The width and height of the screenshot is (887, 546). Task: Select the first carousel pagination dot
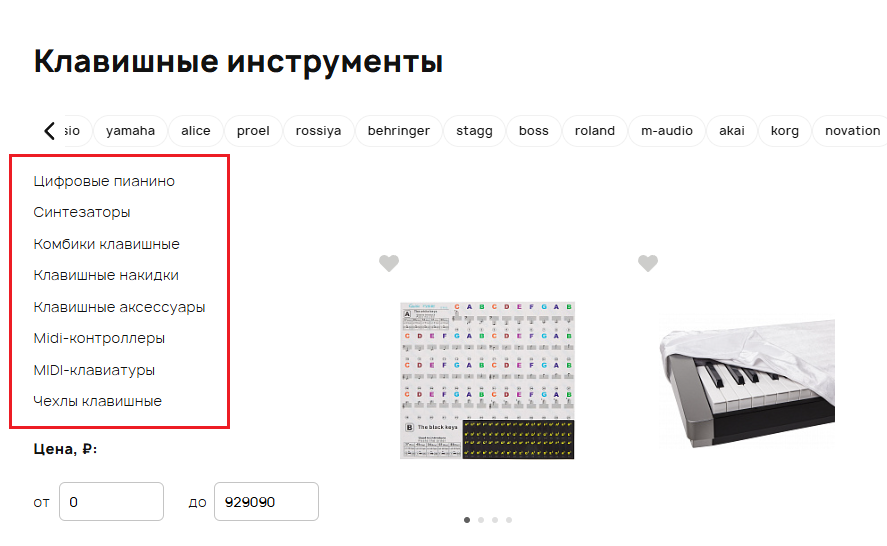click(x=467, y=520)
